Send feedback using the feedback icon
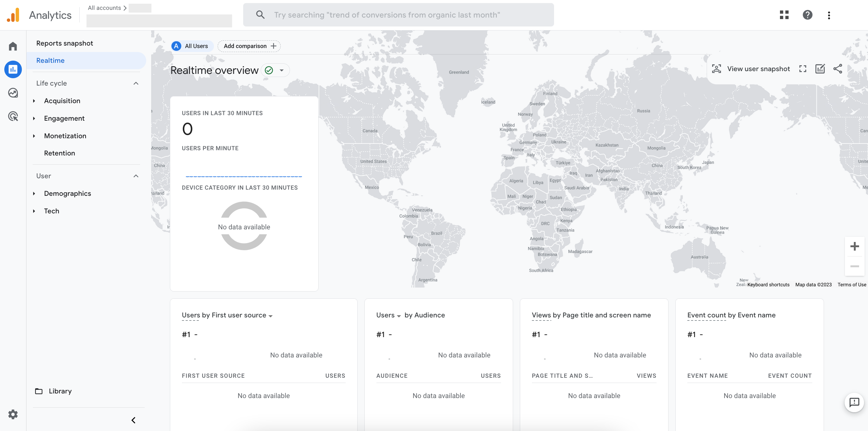Image resolution: width=868 pixels, height=431 pixels. click(x=854, y=403)
